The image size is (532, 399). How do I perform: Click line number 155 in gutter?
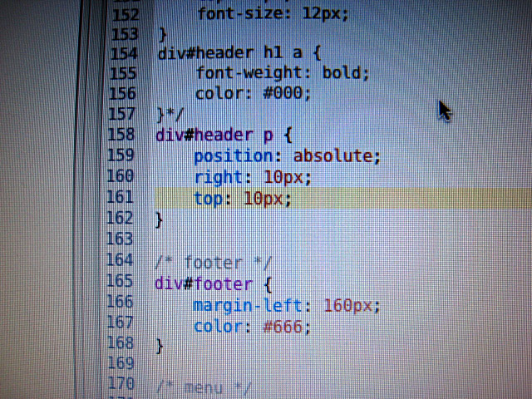(x=123, y=74)
